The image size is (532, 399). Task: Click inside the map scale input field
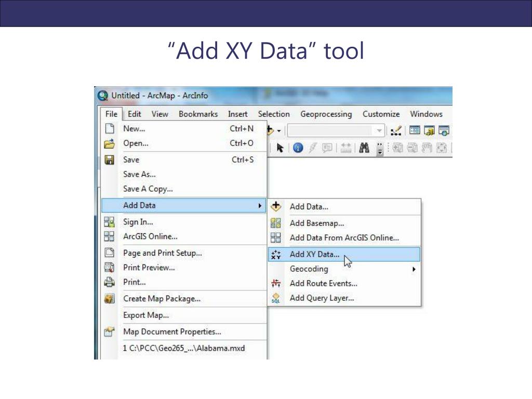coord(331,130)
